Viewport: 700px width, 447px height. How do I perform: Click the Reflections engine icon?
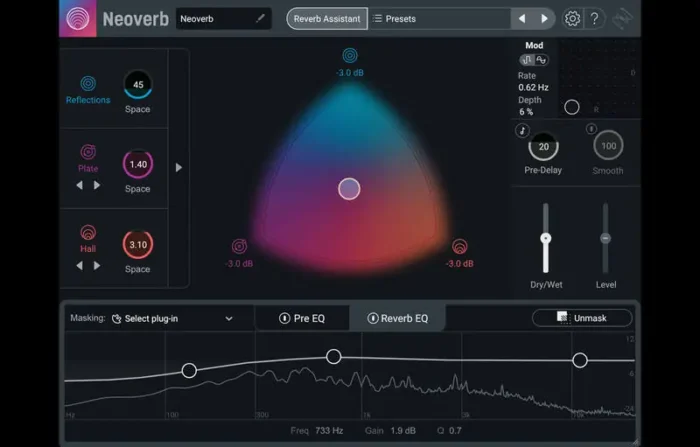(88, 84)
